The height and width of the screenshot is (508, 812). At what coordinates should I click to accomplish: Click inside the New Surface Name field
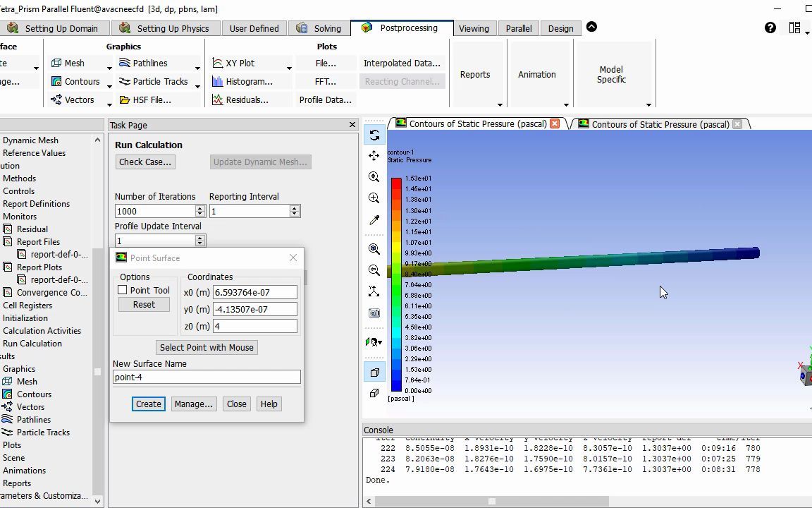pos(206,377)
